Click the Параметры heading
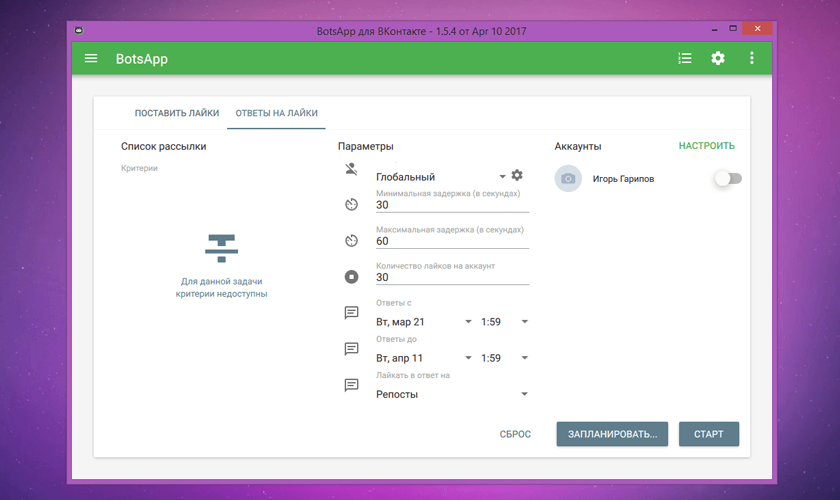 (x=365, y=146)
